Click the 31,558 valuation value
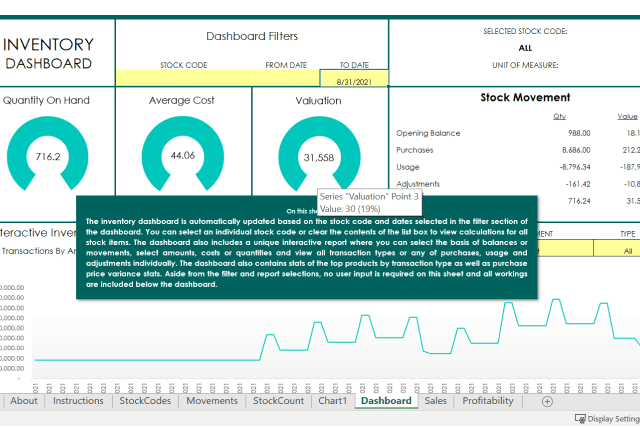The height and width of the screenshot is (440, 640). (319, 158)
